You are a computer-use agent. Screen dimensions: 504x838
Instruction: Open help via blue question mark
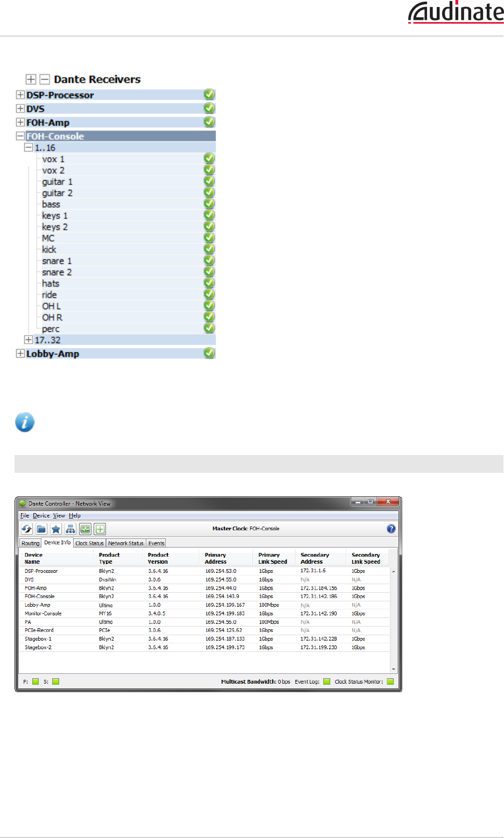[391, 528]
